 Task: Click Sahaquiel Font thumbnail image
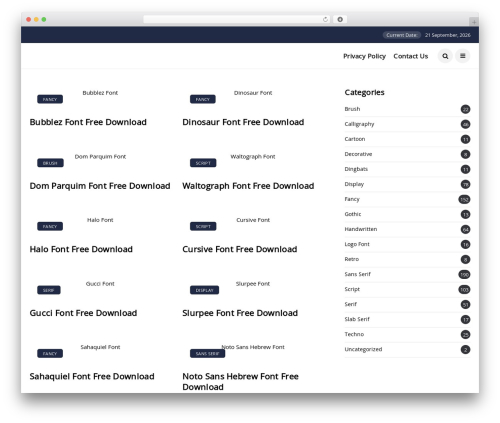(x=100, y=347)
